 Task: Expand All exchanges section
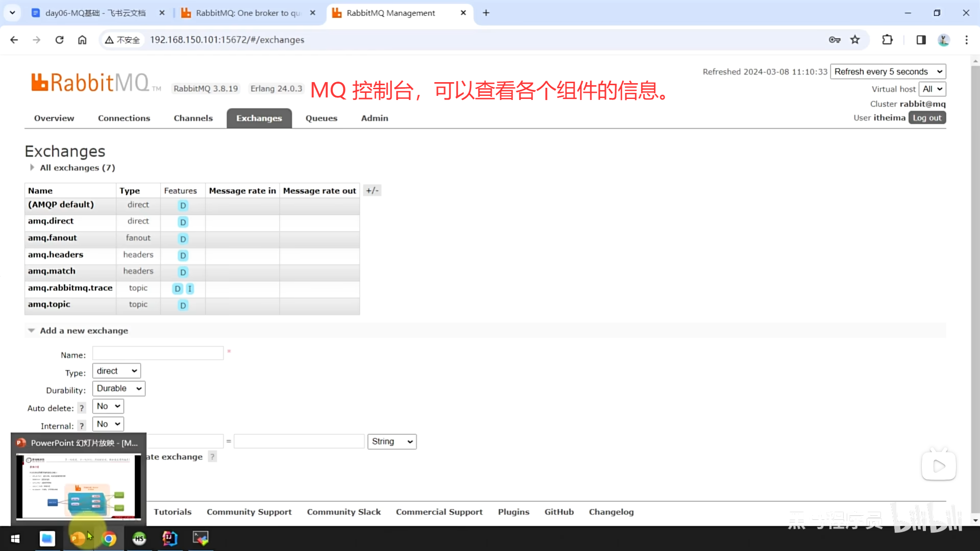77,167
